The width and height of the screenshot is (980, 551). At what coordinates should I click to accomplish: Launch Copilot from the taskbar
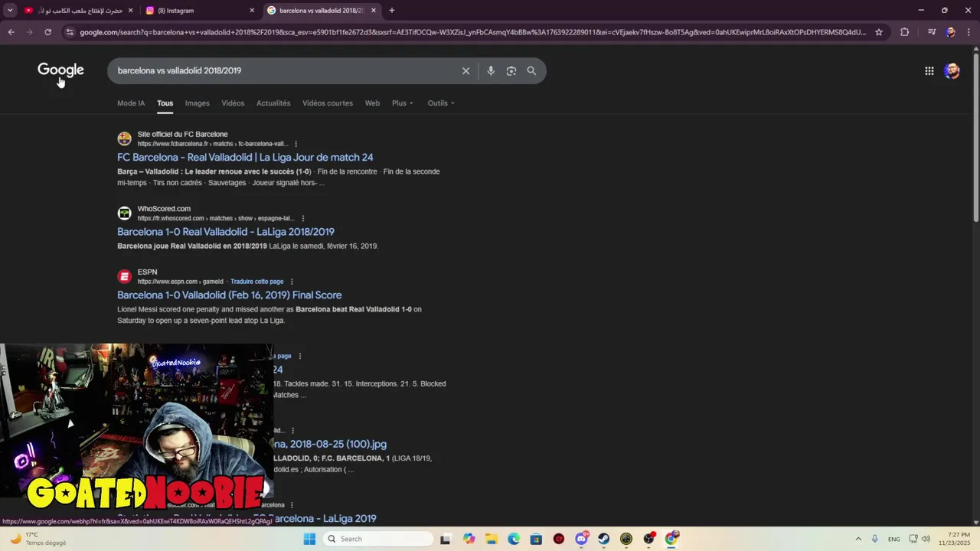coord(469,539)
